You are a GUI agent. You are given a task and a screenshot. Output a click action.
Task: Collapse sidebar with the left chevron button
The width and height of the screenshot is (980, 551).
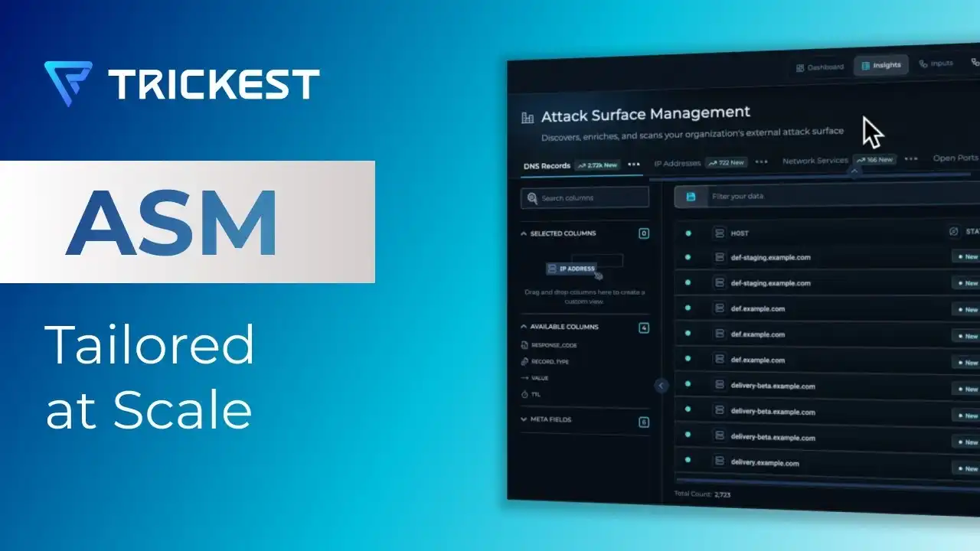(661, 386)
